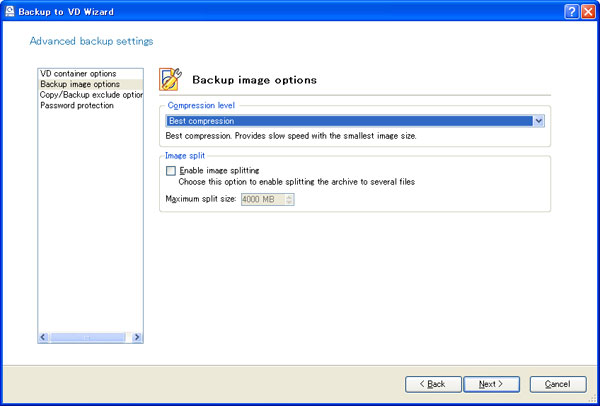Click the Backup to VD Wizard title icon
The image size is (600, 406).
click(9, 10)
